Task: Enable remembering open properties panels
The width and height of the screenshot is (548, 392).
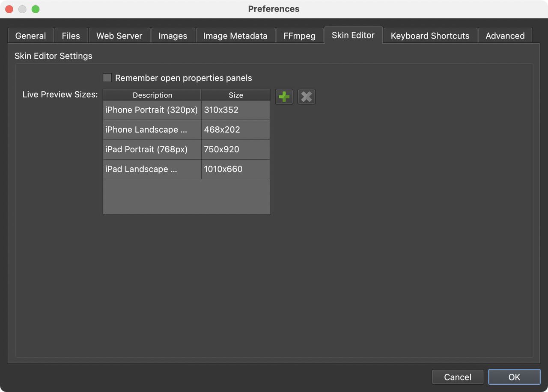Action: pyautogui.click(x=107, y=77)
